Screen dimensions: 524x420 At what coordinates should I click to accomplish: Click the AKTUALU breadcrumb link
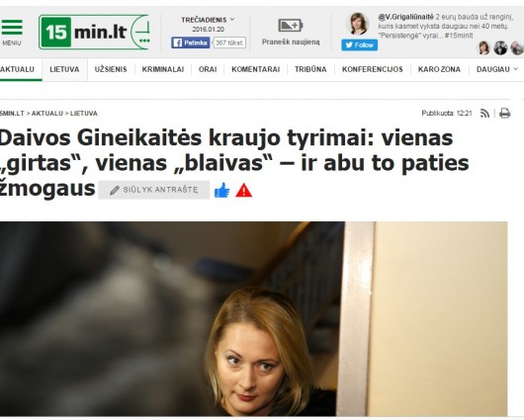[47, 114]
